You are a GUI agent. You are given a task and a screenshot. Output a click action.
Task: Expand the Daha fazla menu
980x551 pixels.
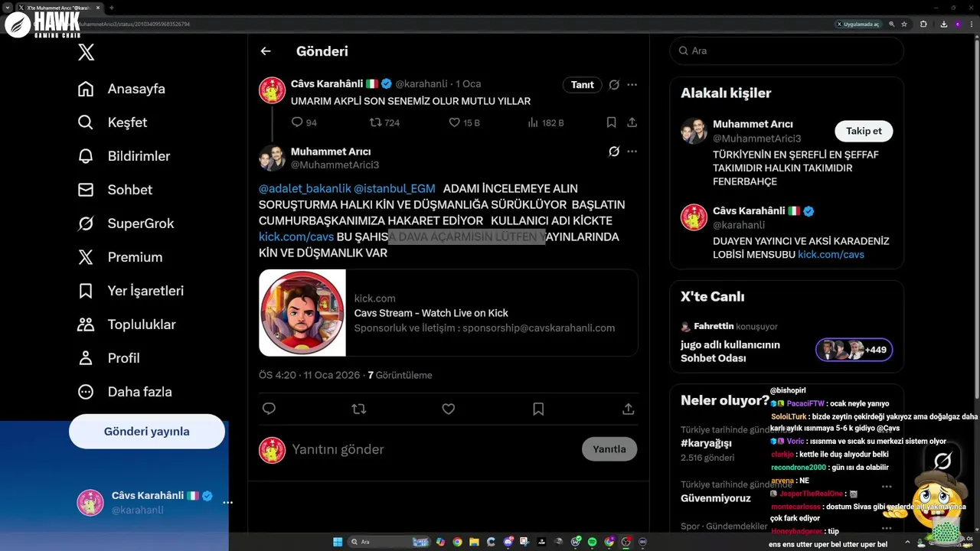point(125,392)
